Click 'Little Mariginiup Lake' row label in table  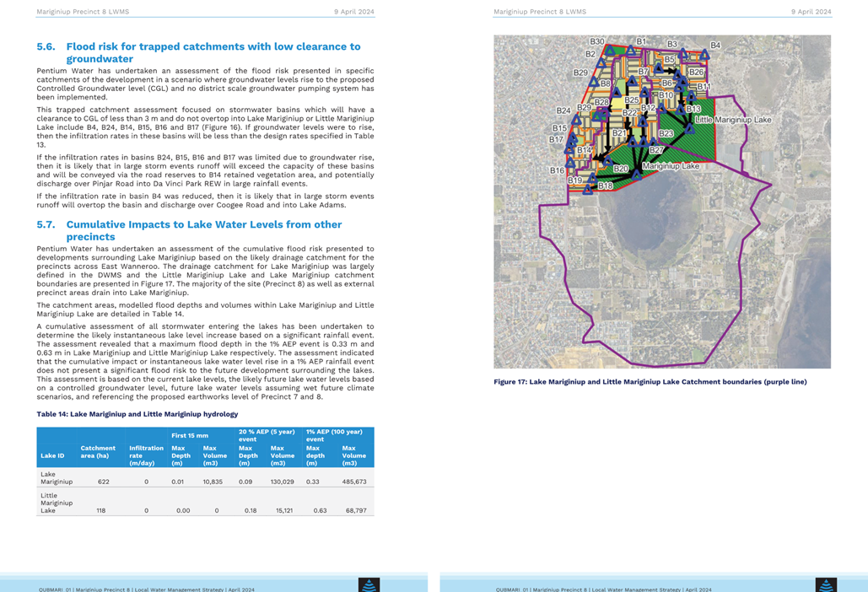coord(57,503)
